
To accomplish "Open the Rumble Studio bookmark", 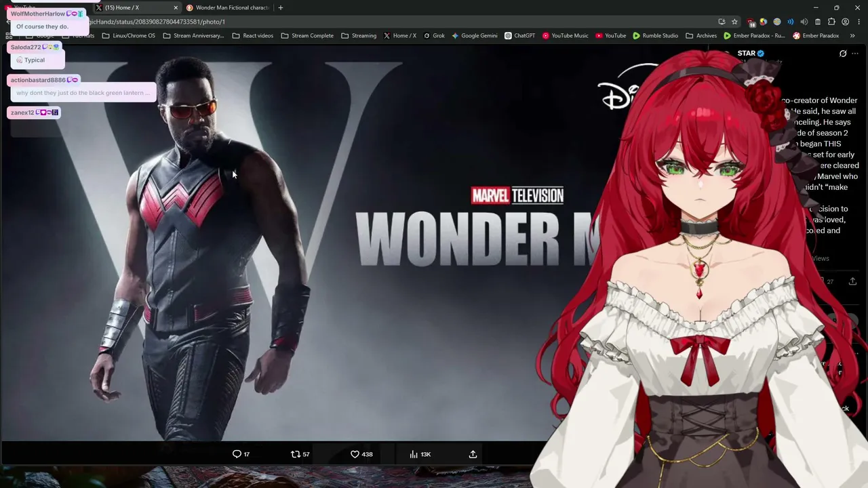I will 656,36.
